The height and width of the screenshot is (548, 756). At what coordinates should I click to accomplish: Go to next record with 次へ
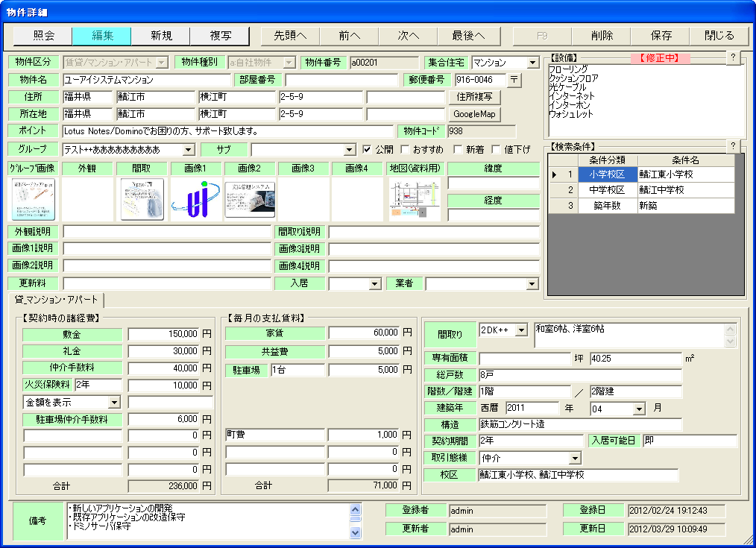409,36
